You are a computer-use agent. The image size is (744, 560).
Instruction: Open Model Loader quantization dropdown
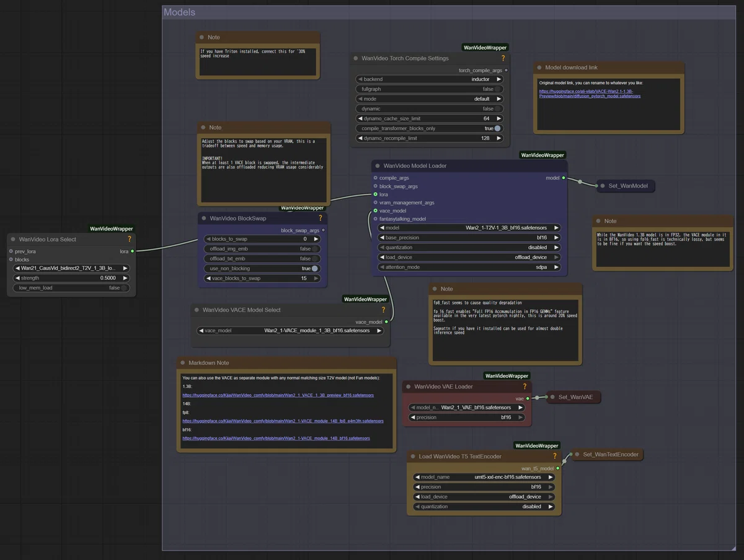click(469, 247)
